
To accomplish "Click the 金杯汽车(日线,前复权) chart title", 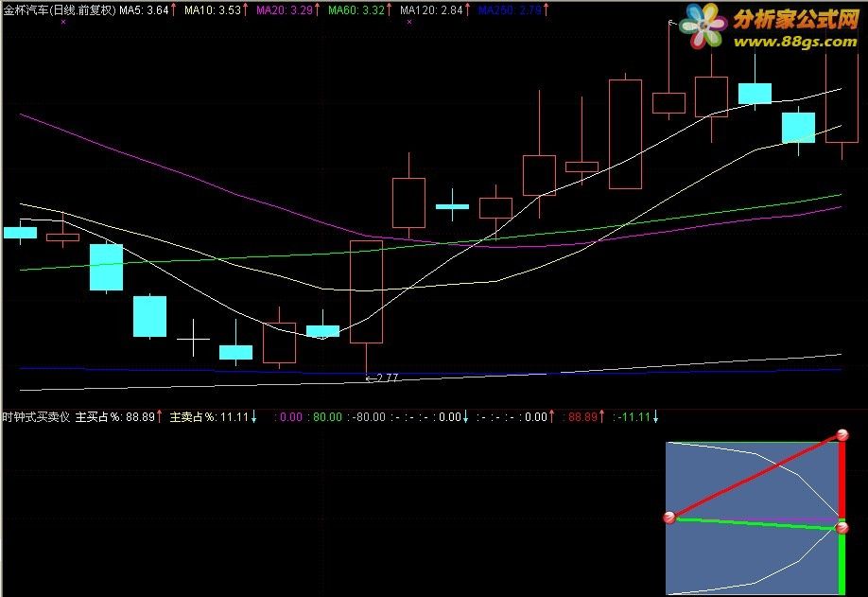I will tap(60, 10).
